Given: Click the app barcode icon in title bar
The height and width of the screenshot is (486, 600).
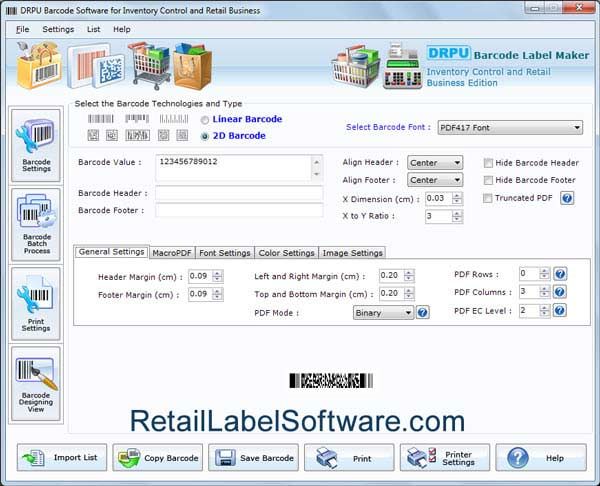Looking at the screenshot, I should click(11, 11).
